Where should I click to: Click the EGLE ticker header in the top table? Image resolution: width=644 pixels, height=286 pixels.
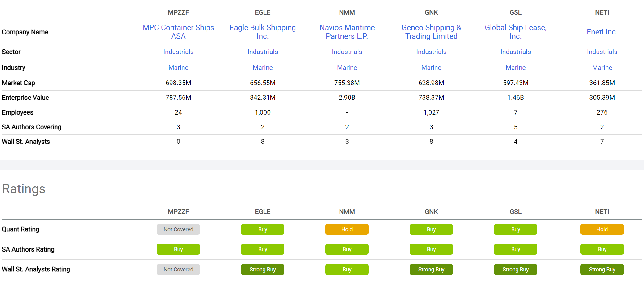pyautogui.click(x=263, y=12)
